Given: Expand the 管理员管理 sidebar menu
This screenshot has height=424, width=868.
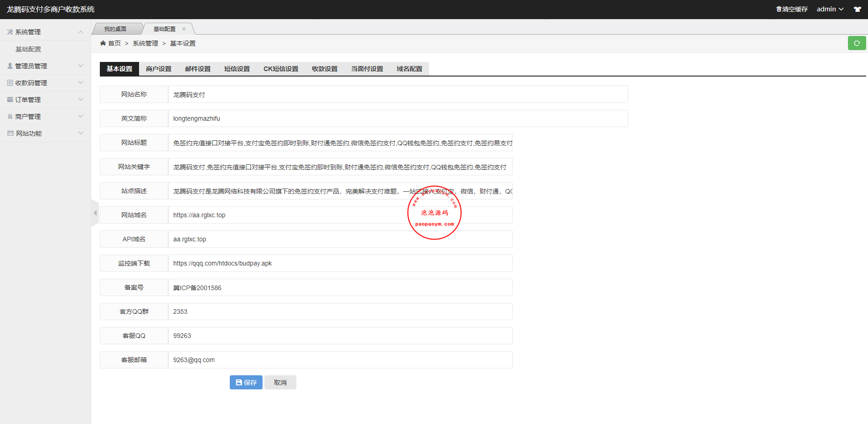Looking at the screenshot, I should (x=45, y=66).
